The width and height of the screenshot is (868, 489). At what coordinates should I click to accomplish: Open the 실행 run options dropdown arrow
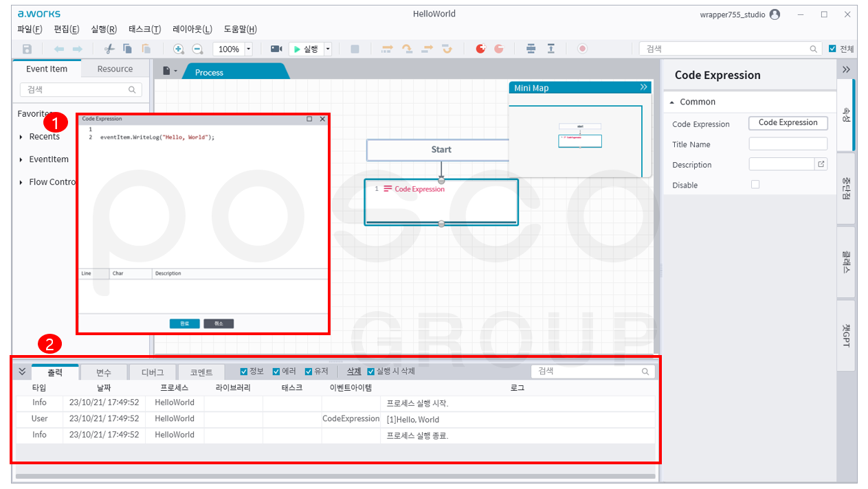tap(328, 49)
